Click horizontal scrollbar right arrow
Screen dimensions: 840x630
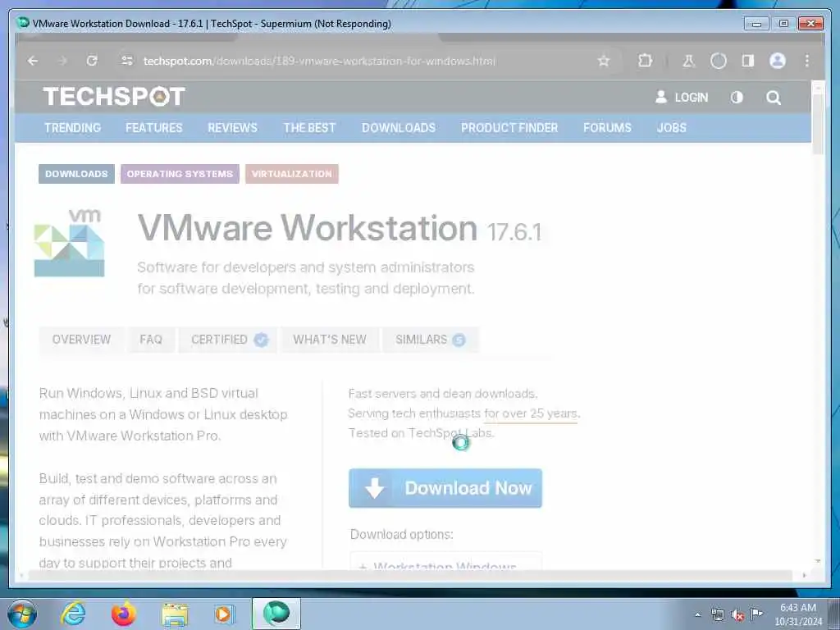pyautogui.click(x=804, y=575)
